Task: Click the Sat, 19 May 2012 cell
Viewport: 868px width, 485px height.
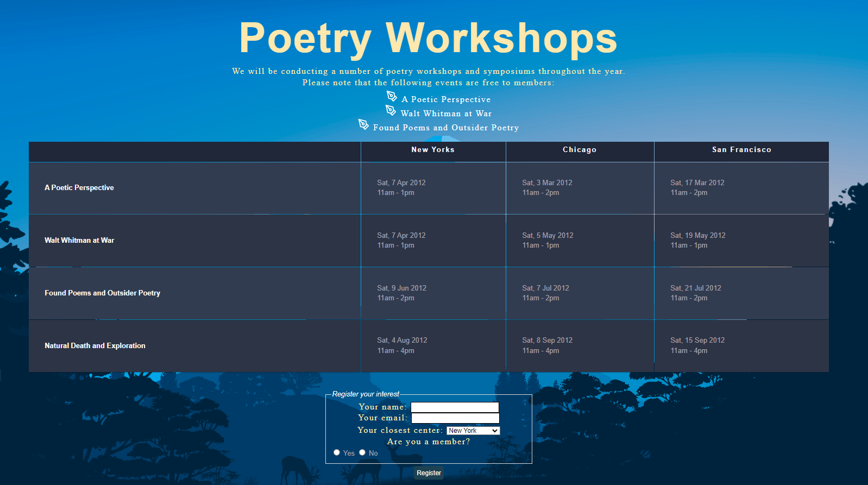Action: tap(741, 241)
